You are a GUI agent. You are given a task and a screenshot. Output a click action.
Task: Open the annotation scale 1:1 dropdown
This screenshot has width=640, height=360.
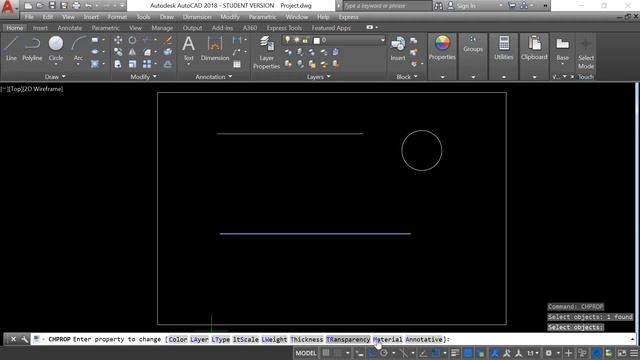532,353
